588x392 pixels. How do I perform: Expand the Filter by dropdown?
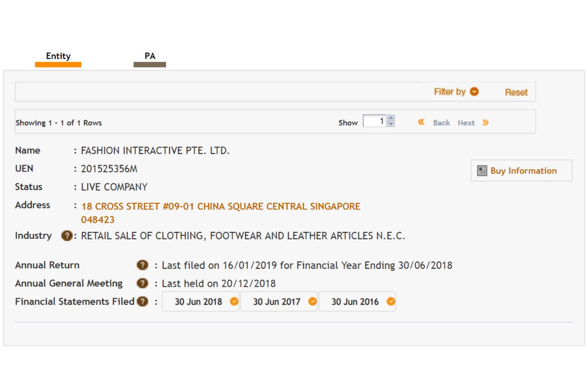click(456, 92)
